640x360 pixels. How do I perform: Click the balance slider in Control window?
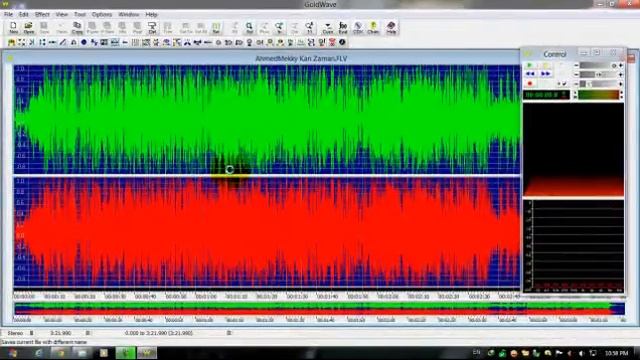(x=598, y=75)
